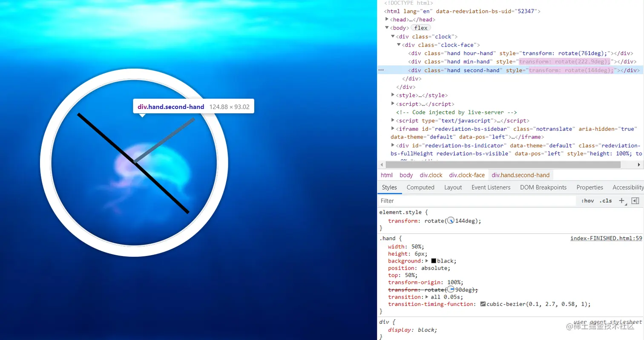The image size is (644, 340).
Task: Collapse the div class clock node
Action: tap(393, 37)
